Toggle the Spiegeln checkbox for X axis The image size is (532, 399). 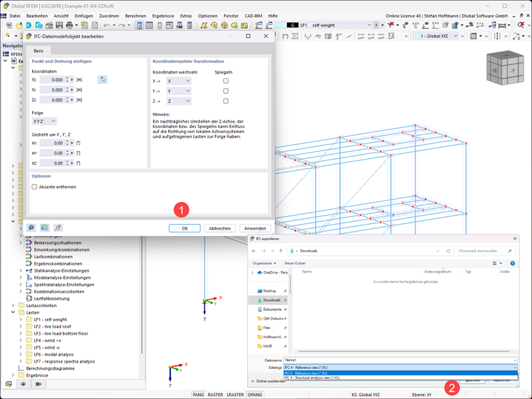(225, 80)
